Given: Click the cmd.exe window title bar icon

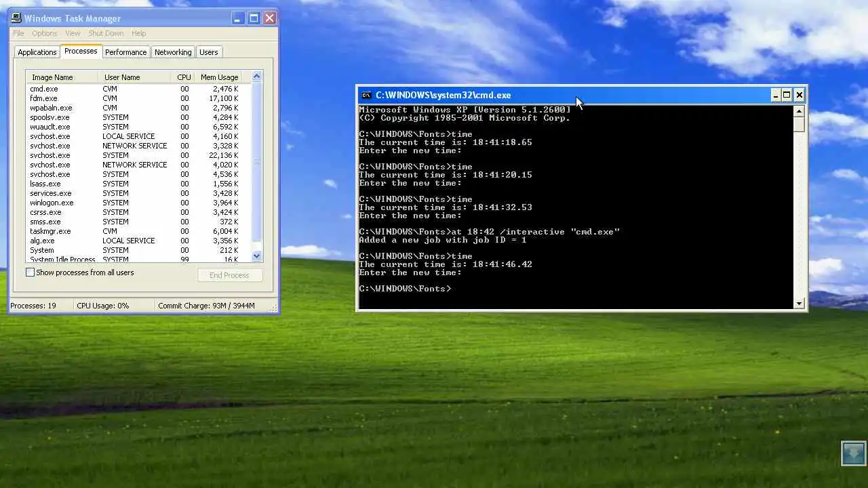Looking at the screenshot, I should (366, 96).
